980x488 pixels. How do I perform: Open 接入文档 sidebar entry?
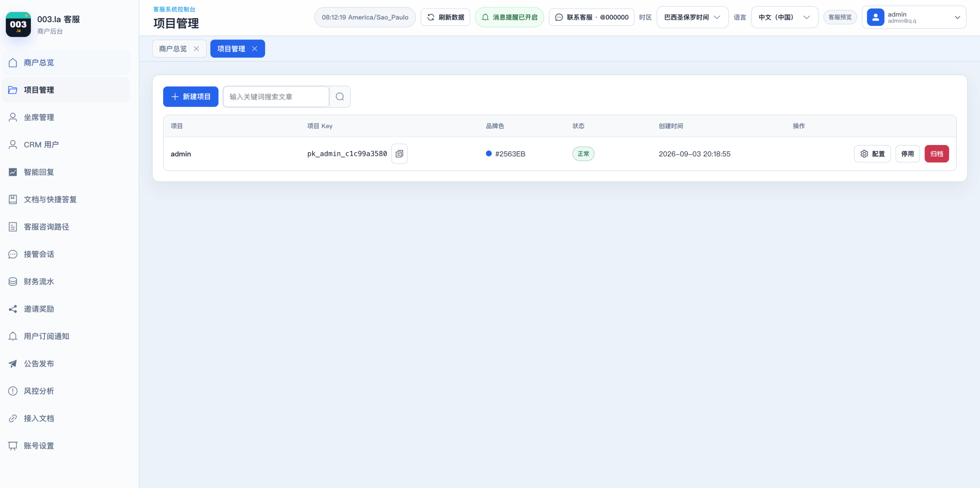pos(66,418)
